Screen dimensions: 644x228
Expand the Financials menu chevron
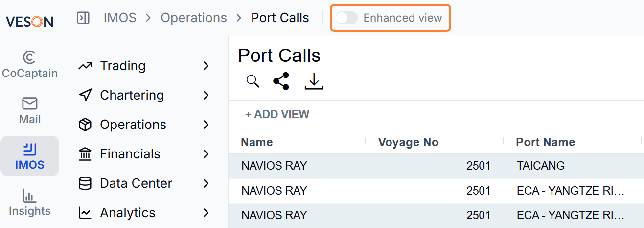tap(206, 154)
